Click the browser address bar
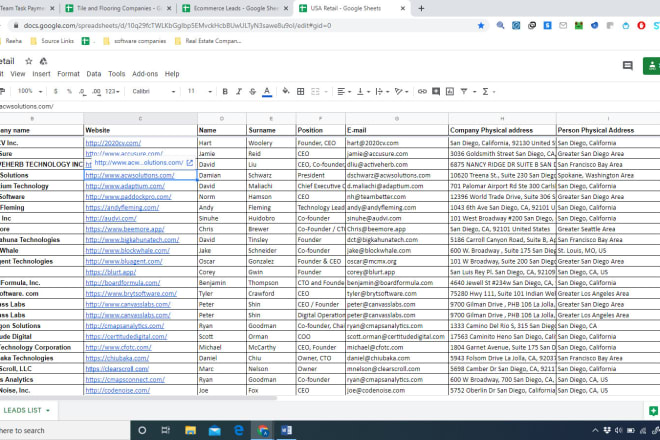Image resolution: width=660 pixels, height=440 pixels. pyautogui.click(x=244, y=26)
